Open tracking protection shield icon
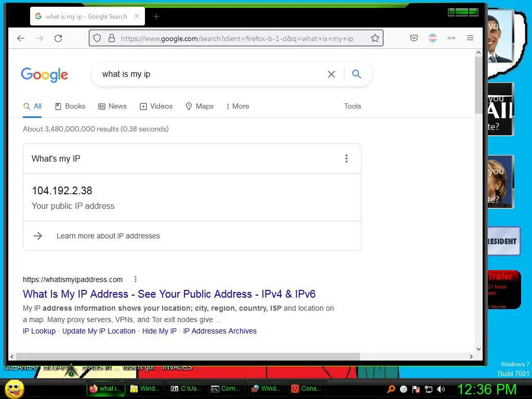Image resolution: width=532 pixels, height=399 pixels. coord(97,38)
